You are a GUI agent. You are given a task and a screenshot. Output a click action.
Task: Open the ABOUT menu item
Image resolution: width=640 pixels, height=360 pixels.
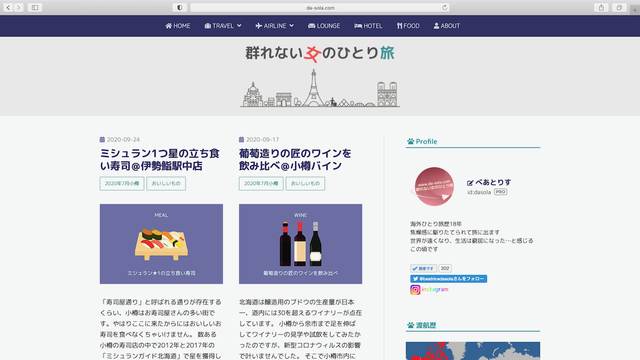tap(447, 26)
